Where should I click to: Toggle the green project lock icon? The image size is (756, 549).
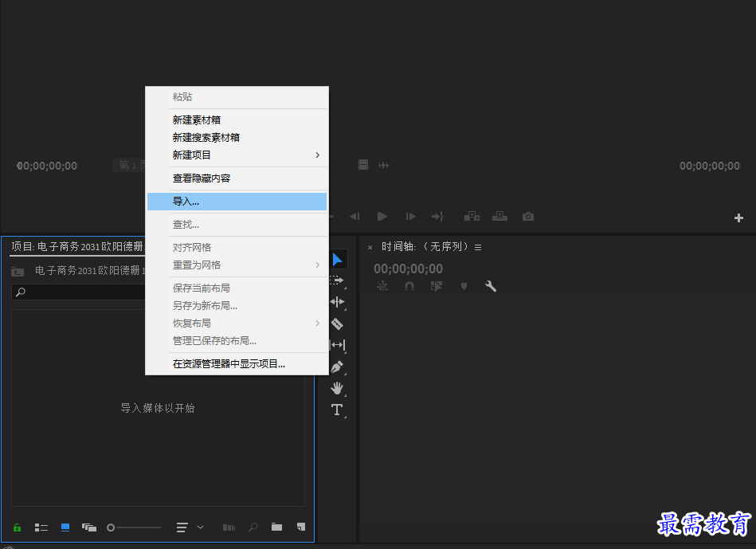(17, 527)
